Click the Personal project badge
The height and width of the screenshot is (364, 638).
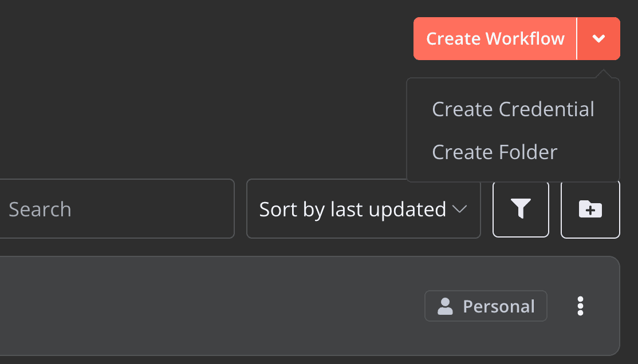click(x=486, y=306)
